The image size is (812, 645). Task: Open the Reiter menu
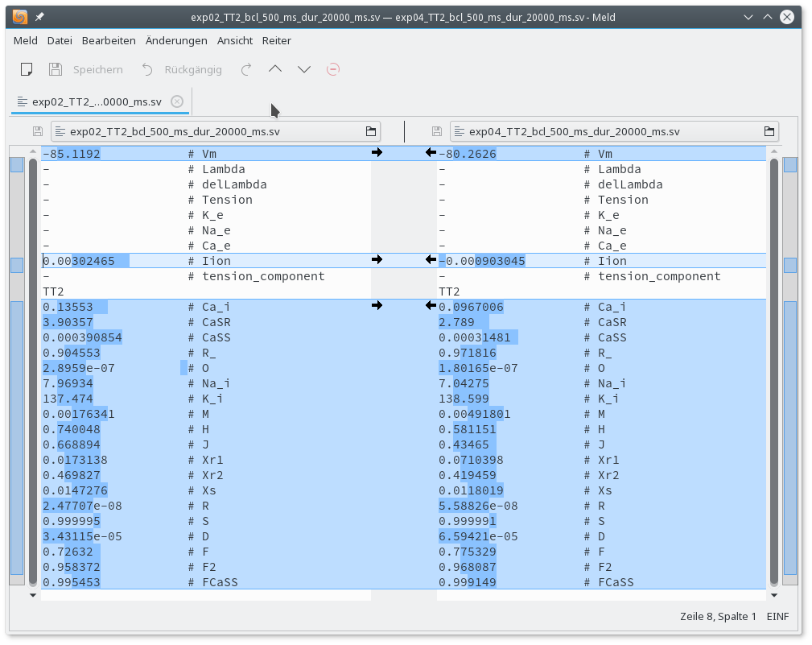tap(276, 40)
